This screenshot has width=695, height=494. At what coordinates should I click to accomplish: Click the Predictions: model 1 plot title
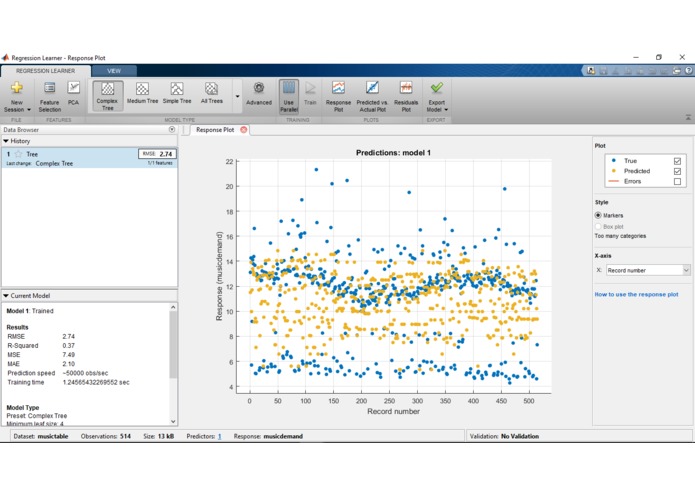(x=393, y=153)
